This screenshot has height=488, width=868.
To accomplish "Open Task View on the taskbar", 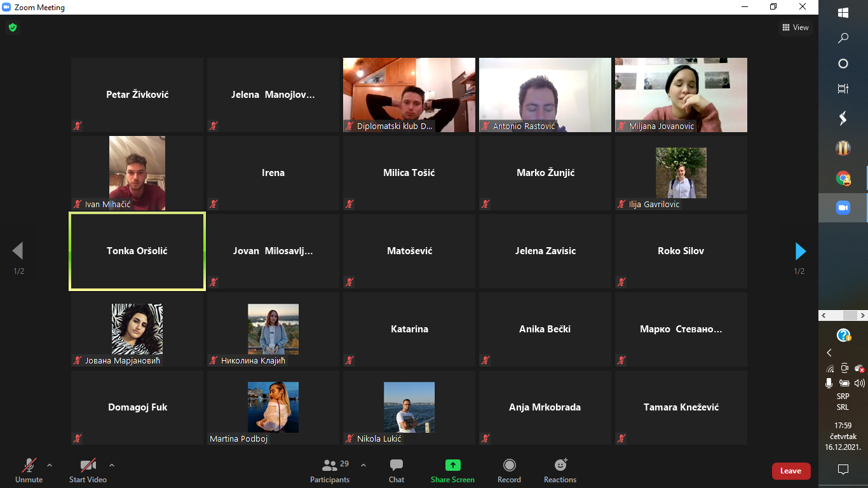I will click(843, 89).
